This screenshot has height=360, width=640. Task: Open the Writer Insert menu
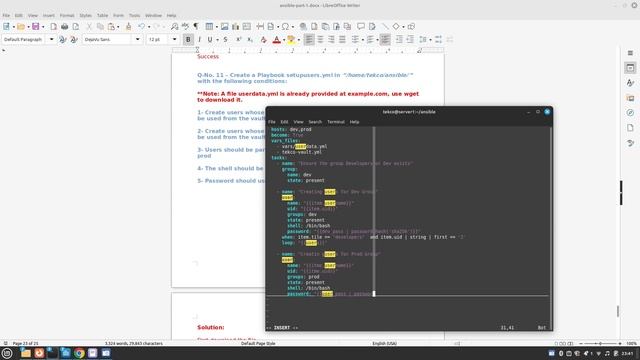click(49, 16)
